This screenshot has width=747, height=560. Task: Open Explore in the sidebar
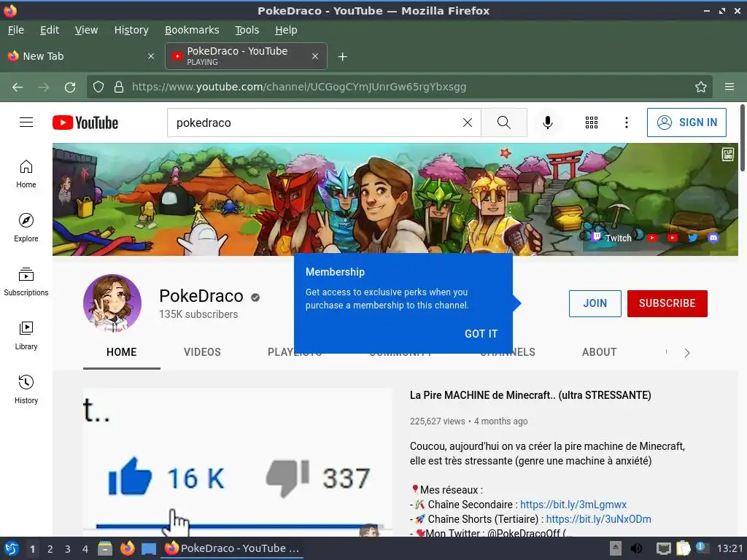coord(26,228)
